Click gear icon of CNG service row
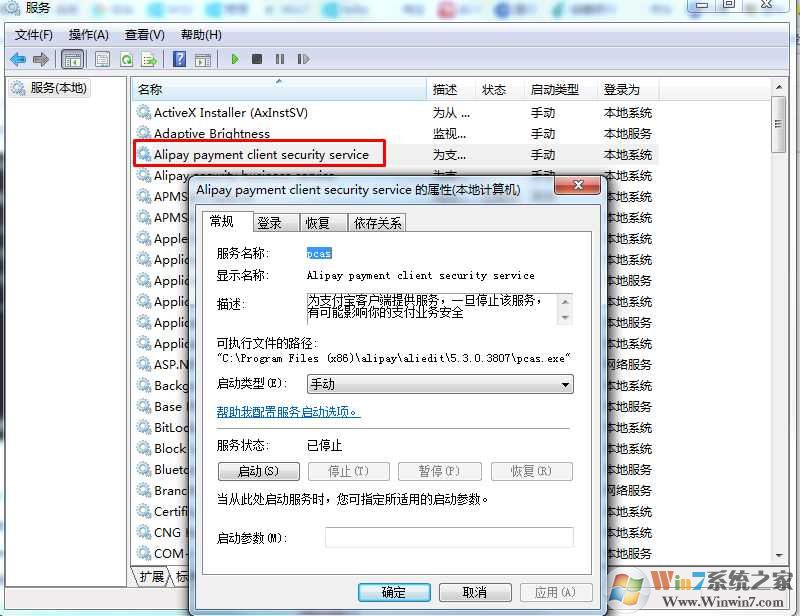Image resolution: width=800 pixels, height=616 pixels. [x=144, y=532]
